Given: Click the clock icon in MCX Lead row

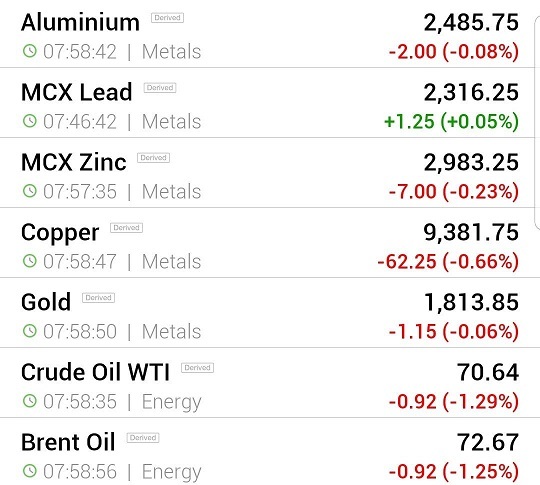Looking at the screenshot, I should tap(30, 121).
